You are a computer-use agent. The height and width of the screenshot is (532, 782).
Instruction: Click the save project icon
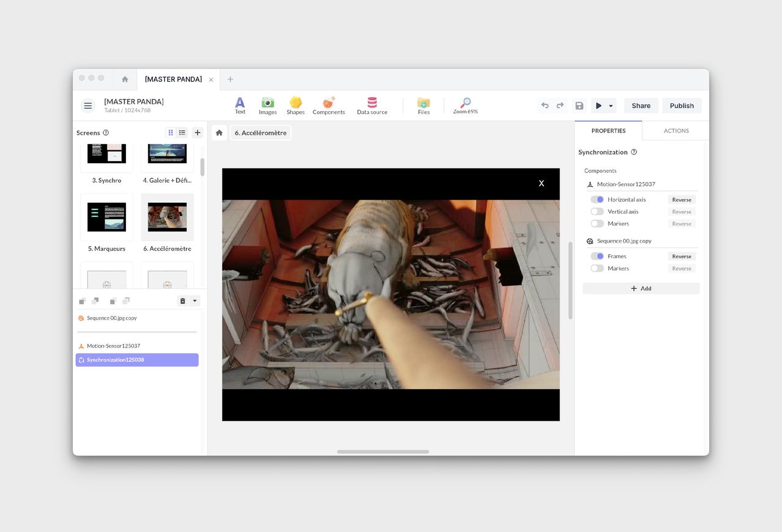[x=579, y=106]
